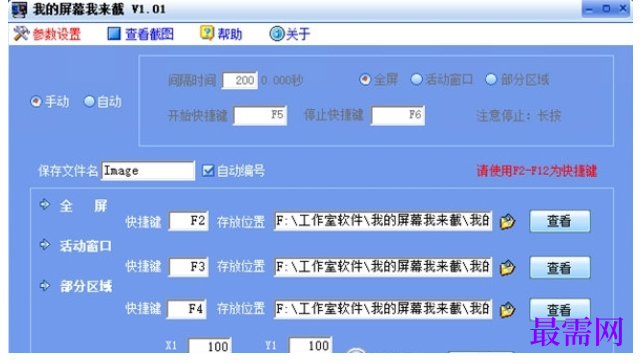Click the 全屏 hotkey field showing F2
The height and width of the screenshot is (363, 642).
click(188, 221)
